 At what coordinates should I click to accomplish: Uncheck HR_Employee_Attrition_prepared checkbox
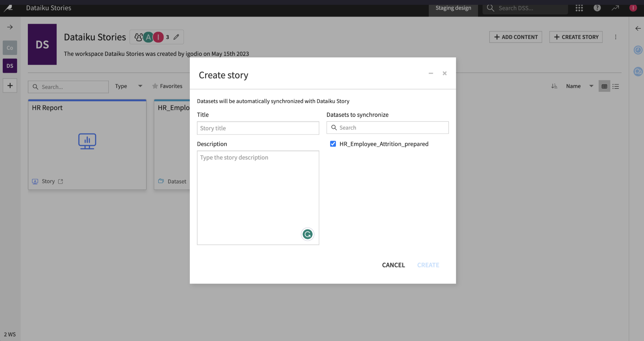click(333, 144)
